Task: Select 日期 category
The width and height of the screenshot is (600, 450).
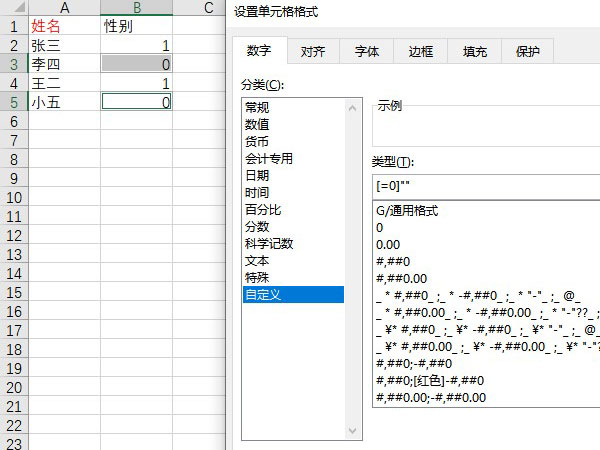Action: 293,176
